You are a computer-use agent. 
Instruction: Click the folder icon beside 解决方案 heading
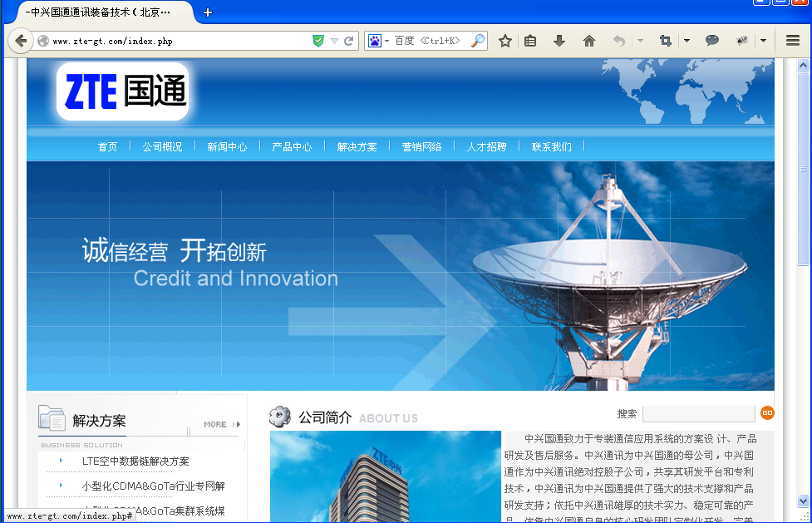tap(52, 417)
